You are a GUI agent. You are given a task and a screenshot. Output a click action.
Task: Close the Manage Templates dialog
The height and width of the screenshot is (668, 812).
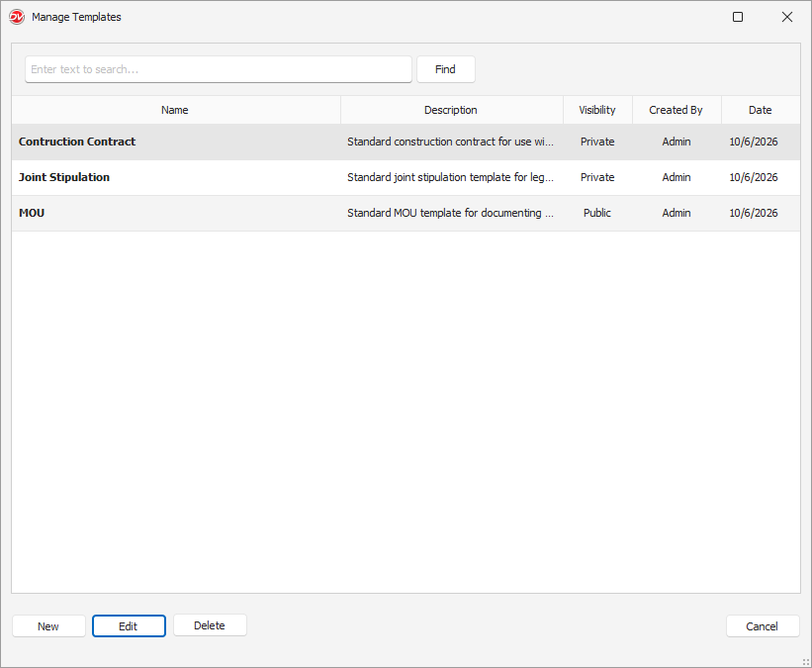786,17
